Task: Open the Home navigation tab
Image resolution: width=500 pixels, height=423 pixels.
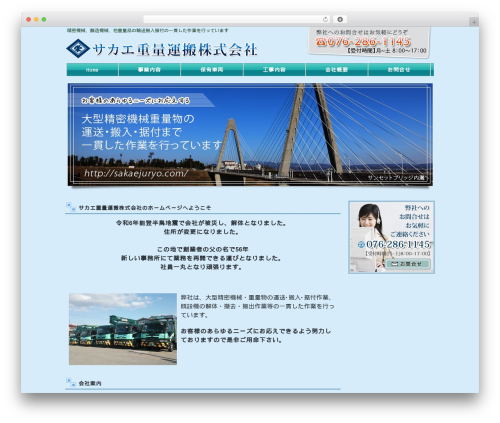Action: point(92,70)
